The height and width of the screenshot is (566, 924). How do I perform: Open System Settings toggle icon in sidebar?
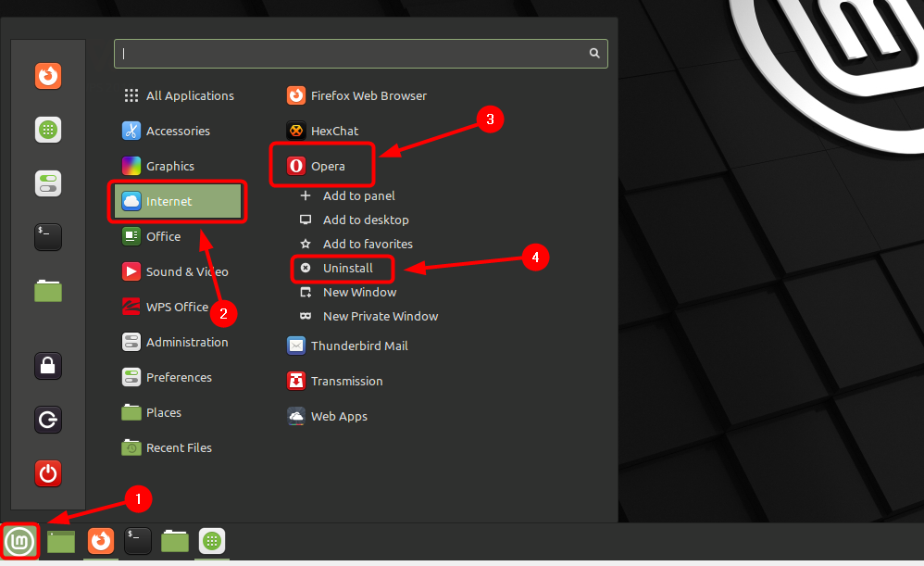point(48,183)
